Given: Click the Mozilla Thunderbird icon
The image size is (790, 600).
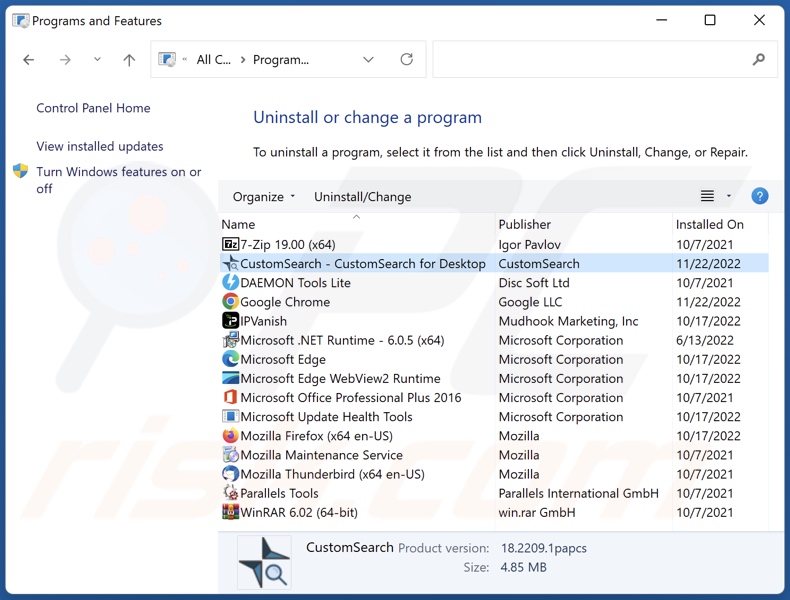Looking at the screenshot, I should tap(230, 474).
